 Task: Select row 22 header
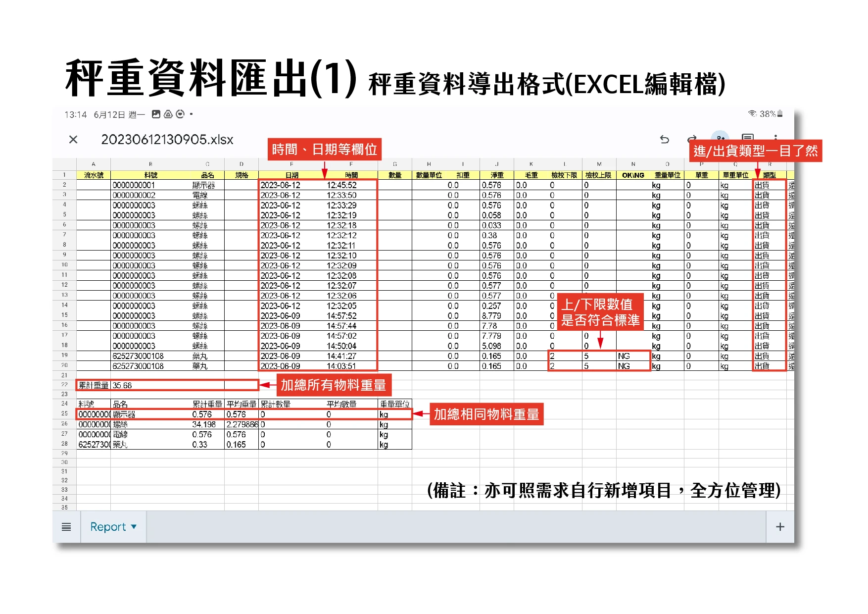coord(64,385)
